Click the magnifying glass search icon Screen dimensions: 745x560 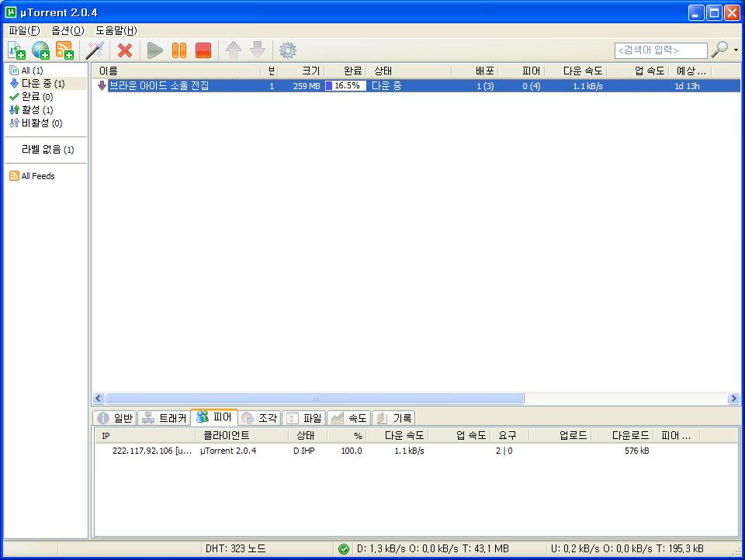click(719, 50)
